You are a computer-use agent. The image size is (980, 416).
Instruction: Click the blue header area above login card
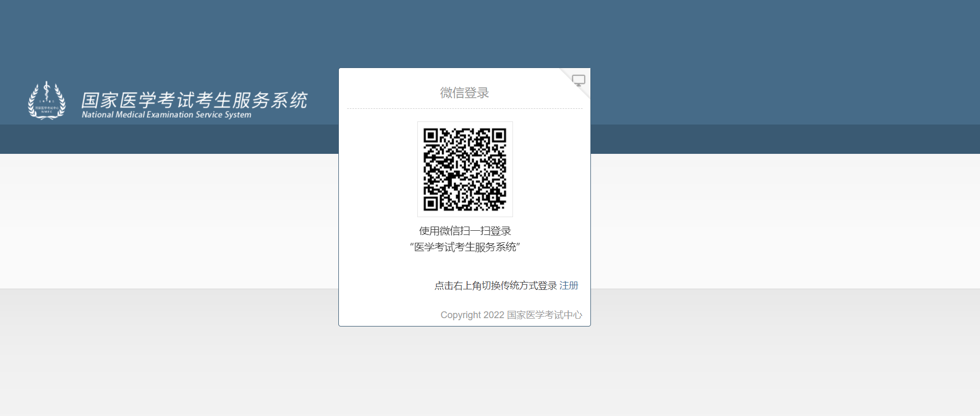tap(464, 31)
